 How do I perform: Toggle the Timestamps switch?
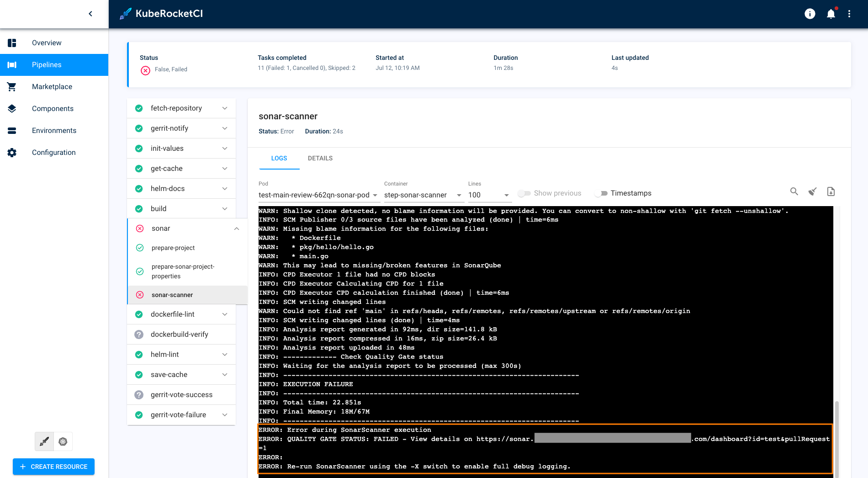point(601,193)
